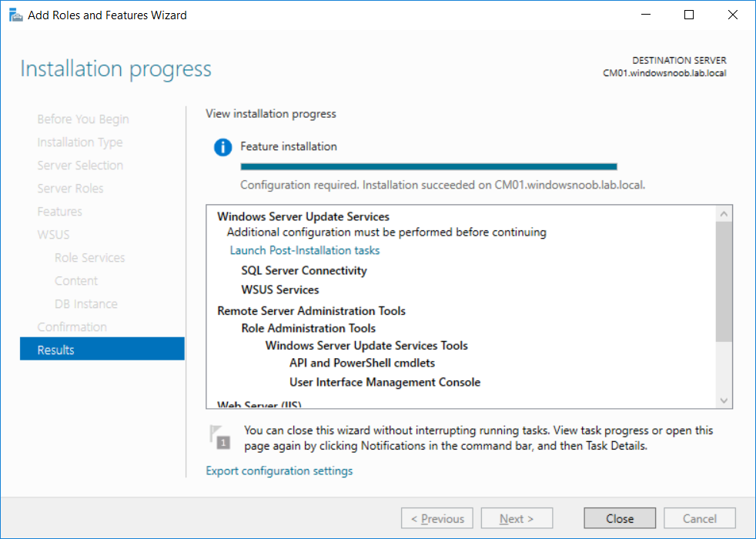Click the Cancel button
The width and height of the screenshot is (756, 539).
point(699,518)
